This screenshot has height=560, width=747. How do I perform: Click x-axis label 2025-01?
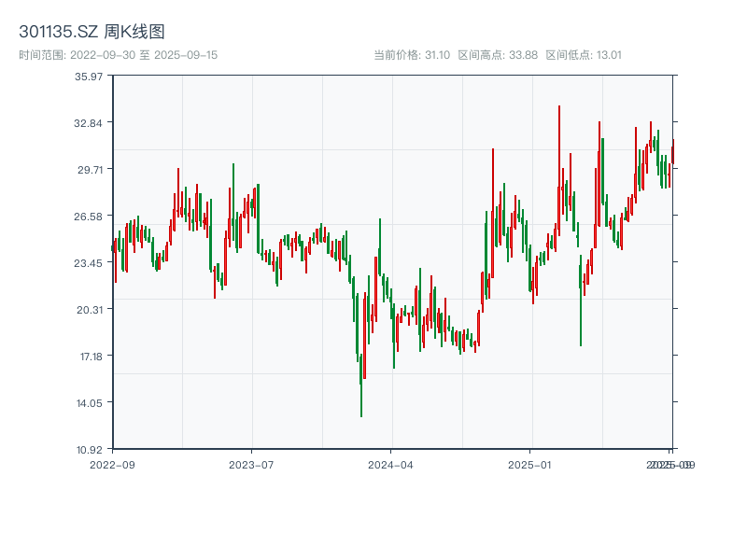[x=529, y=465]
